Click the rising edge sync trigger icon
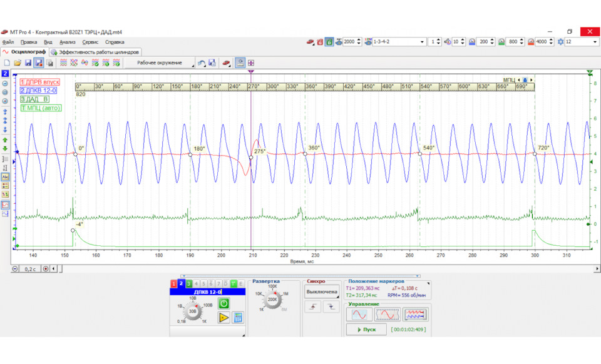This screenshot has width=601, height=364. coord(313,307)
